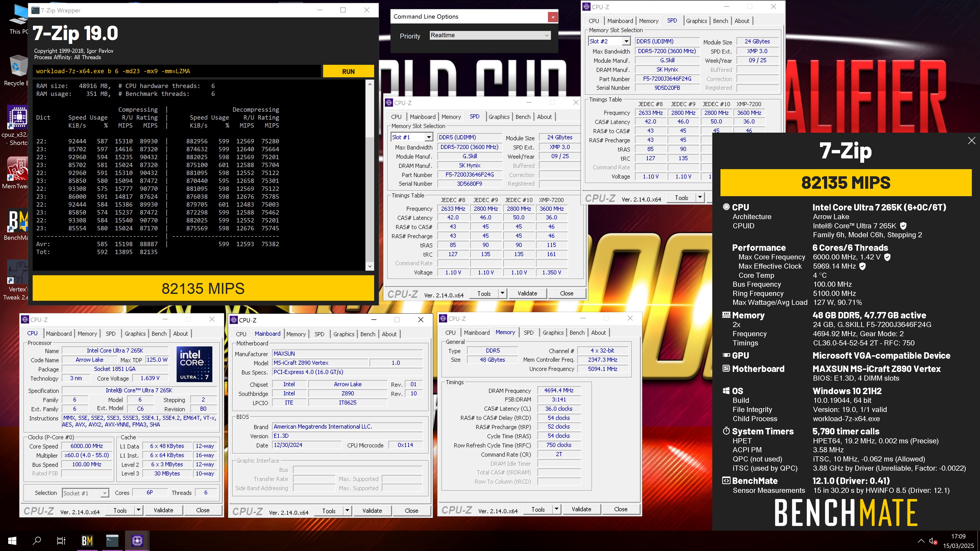The height and width of the screenshot is (551, 980).
Task: Click the yellow RUN button
Action: coord(348,71)
